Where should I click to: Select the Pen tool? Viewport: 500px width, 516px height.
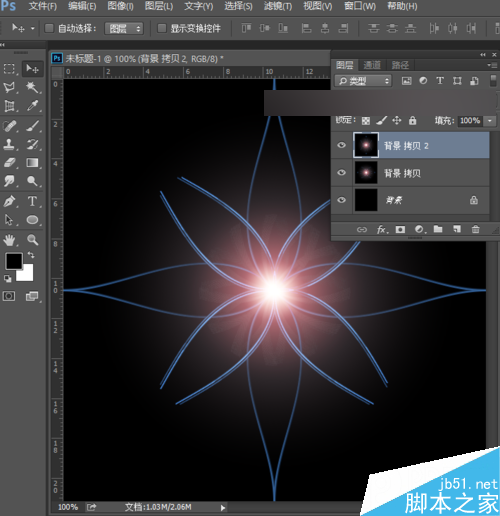pyautogui.click(x=9, y=201)
